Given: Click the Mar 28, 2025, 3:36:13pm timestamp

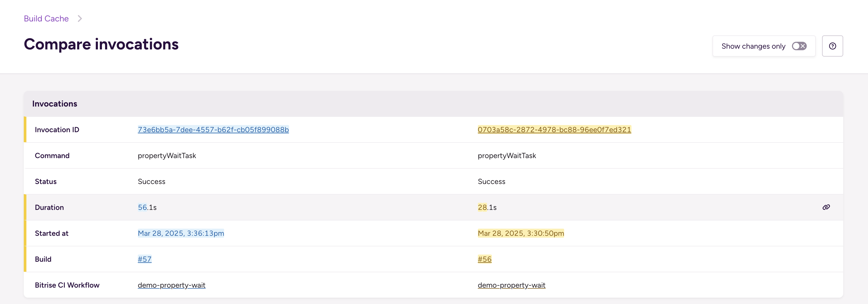Looking at the screenshot, I should pos(181,233).
